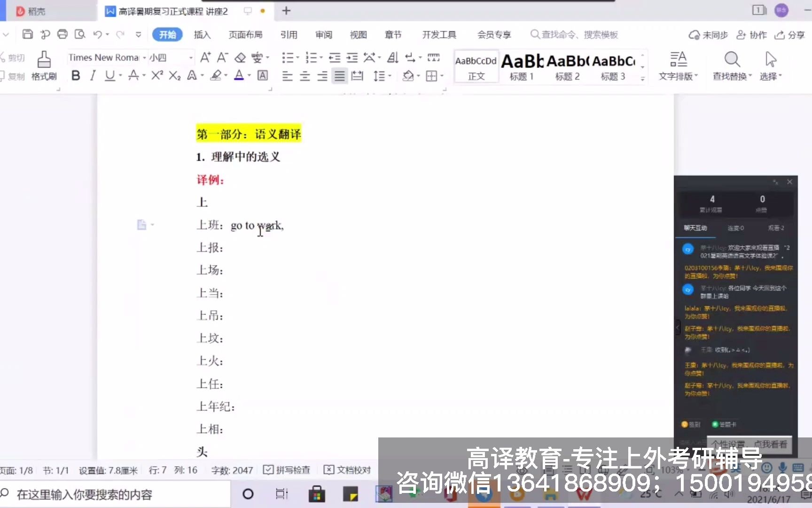This screenshot has height=508, width=812.
Task: Toggle Strikethrough text button
Action: (x=134, y=75)
